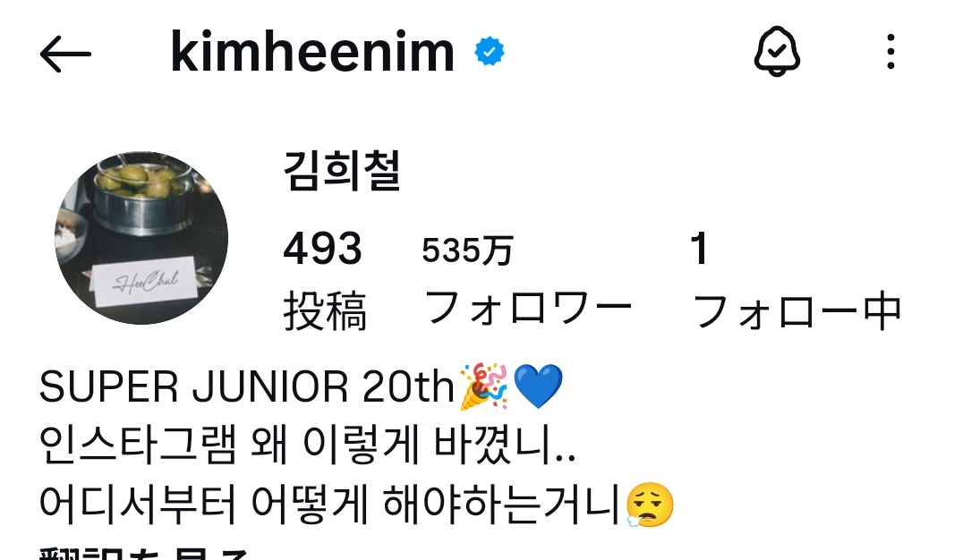This screenshot has width=954, height=560.
Task: Tap the blue verified badge
Action: (x=490, y=52)
